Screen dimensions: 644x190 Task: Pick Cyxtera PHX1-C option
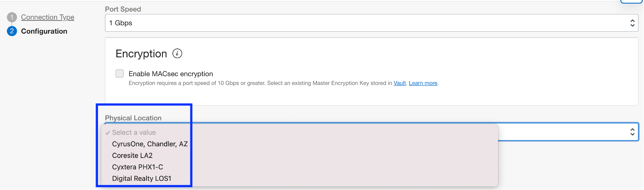pyautogui.click(x=137, y=167)
